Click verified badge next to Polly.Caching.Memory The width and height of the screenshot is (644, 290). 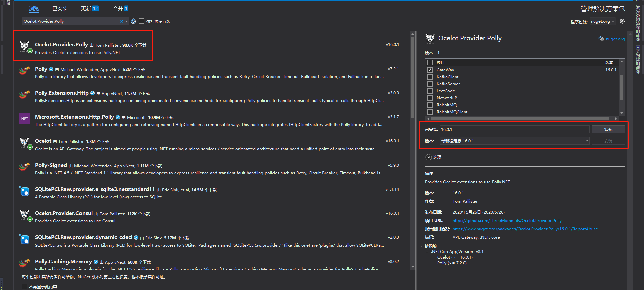[x=96, y=262]
